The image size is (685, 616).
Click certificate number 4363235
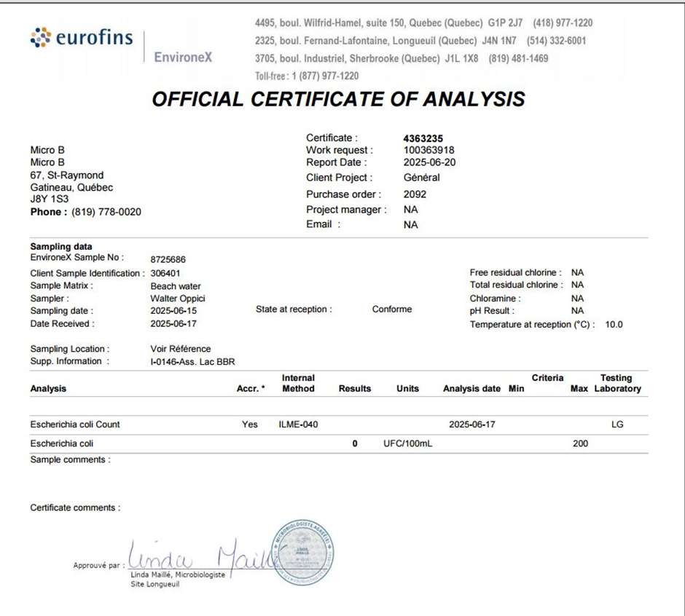tap(423, 138)
